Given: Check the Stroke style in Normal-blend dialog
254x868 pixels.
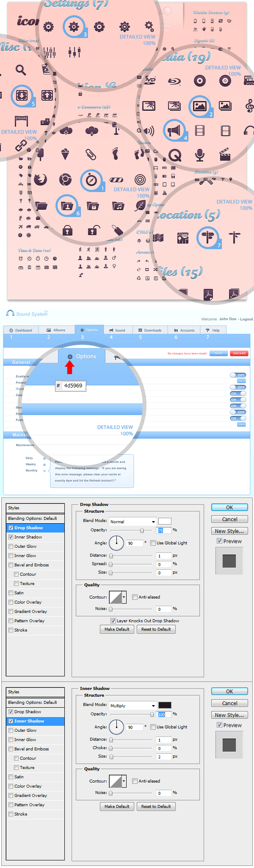Looking at the screenshot, I should tap(11, 630).
